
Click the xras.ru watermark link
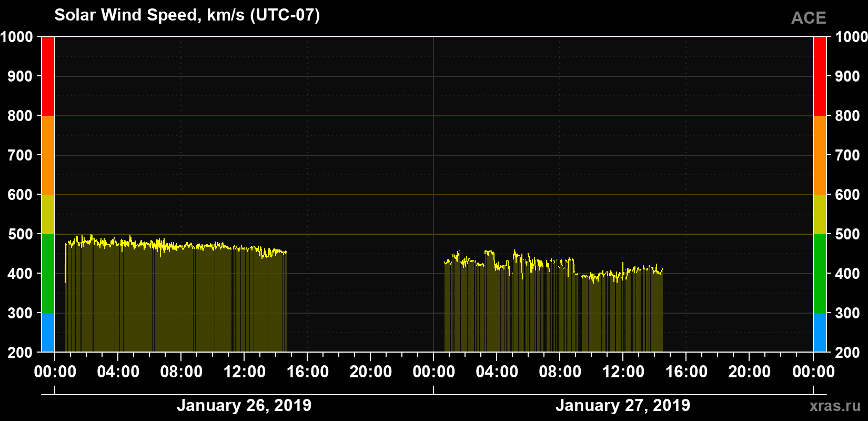(835, 406)
